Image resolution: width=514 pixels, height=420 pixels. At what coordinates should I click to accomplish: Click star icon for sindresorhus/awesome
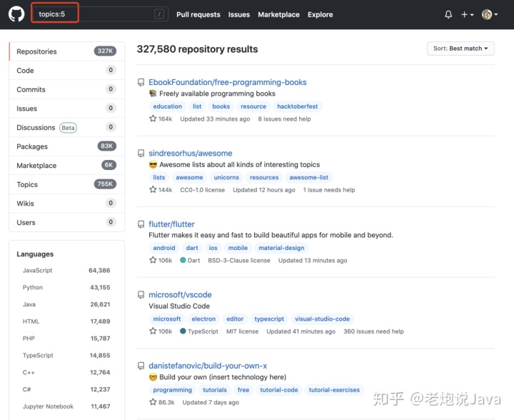[153, 189]
